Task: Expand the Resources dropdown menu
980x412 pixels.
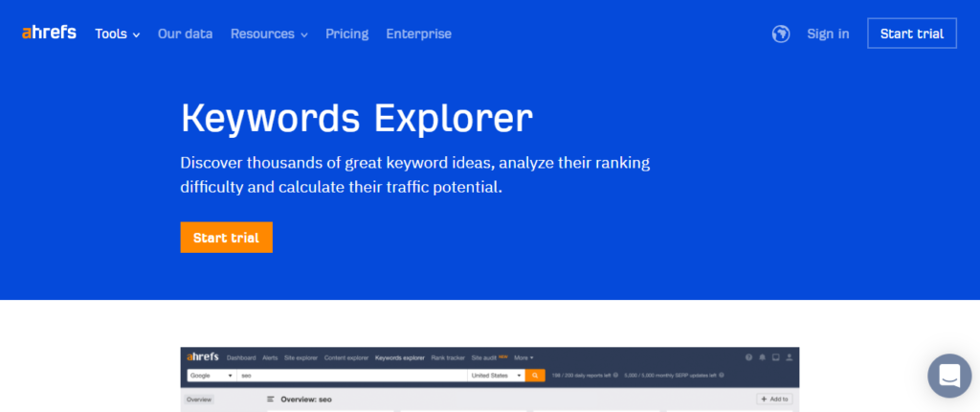Action: [269, 34]
